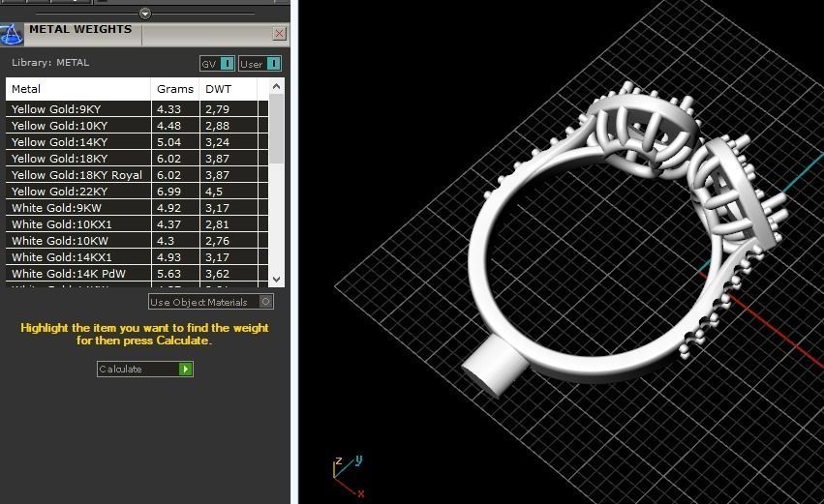Click the list scroll up arrow
Image resolution: width=824 pixels, height=504 pixels.
277,86
